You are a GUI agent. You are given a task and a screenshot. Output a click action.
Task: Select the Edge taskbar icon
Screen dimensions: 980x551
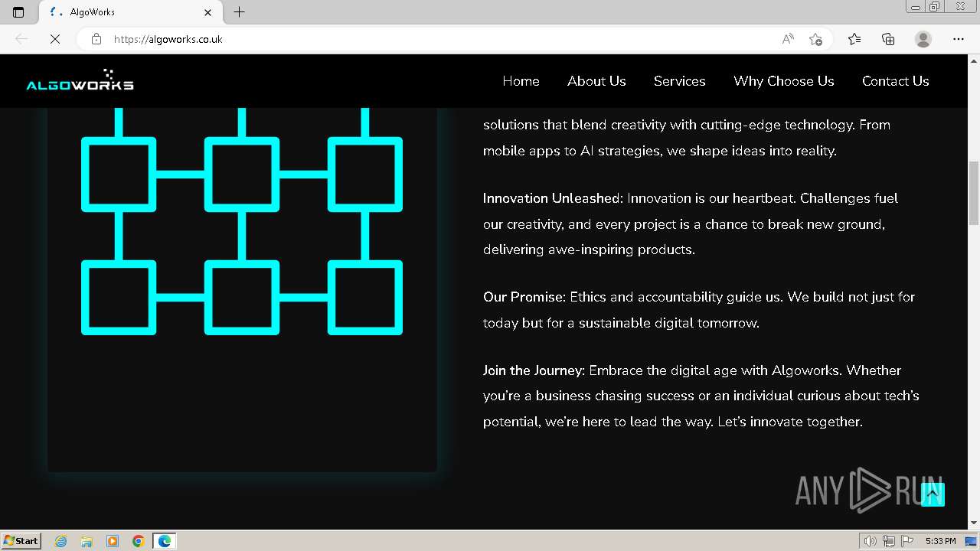click(165, 541)
